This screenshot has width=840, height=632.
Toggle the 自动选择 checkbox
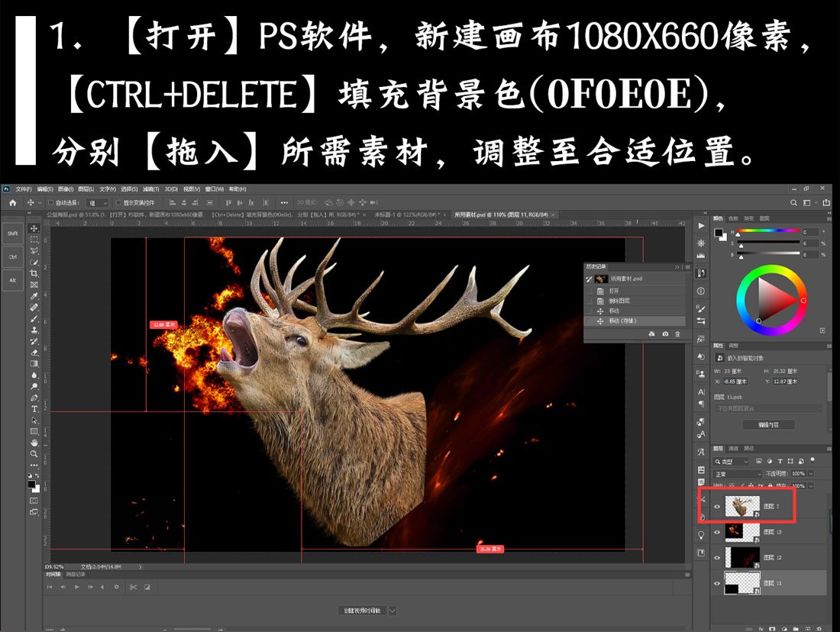coord(51,202)
